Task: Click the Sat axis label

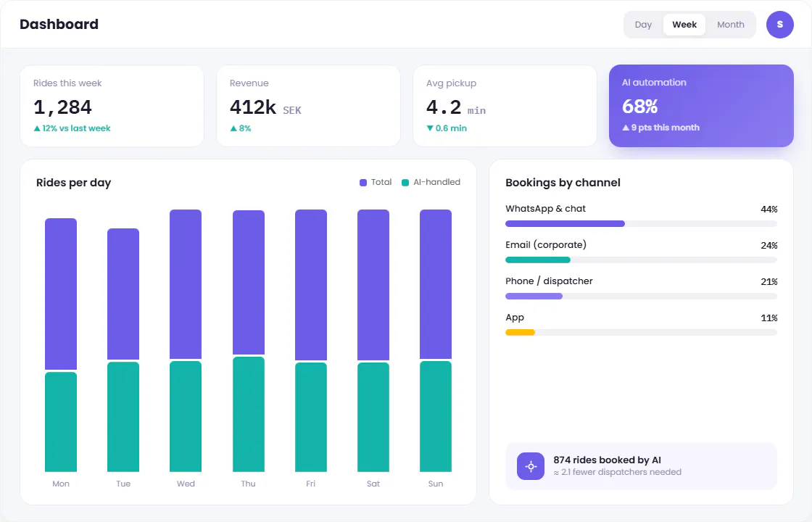Action: (373, 484)
